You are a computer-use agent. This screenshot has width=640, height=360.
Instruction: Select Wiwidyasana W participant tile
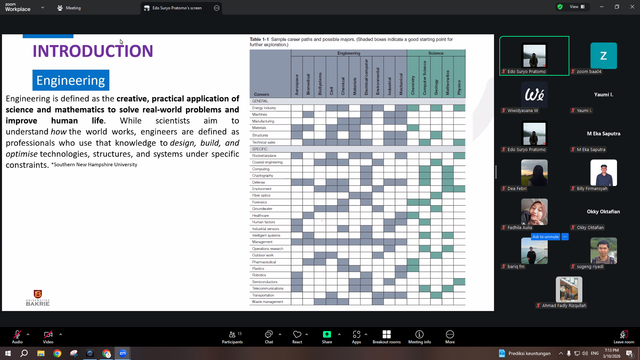[534, 95]
